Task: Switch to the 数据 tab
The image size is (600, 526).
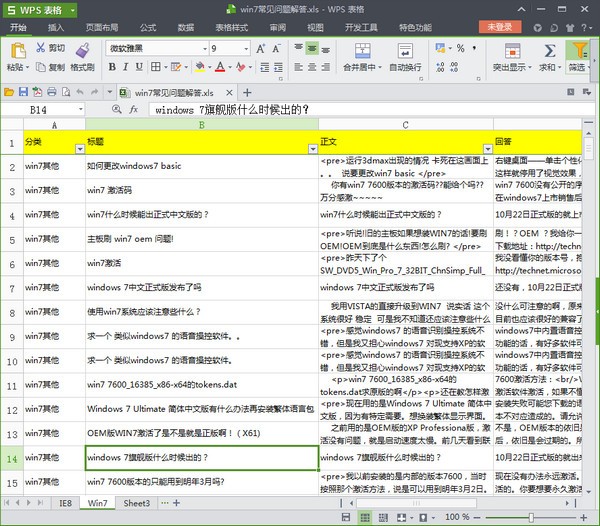Action: 186,27
